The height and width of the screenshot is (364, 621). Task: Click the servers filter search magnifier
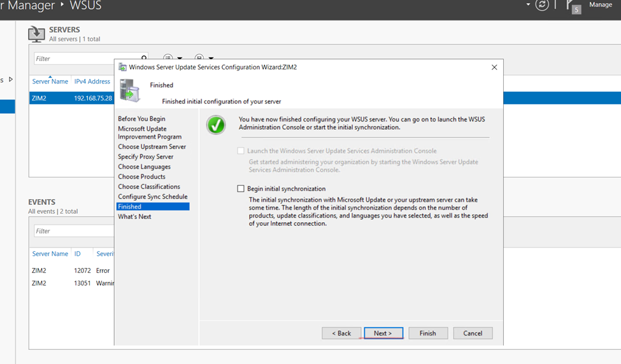(x=144, y=58)
